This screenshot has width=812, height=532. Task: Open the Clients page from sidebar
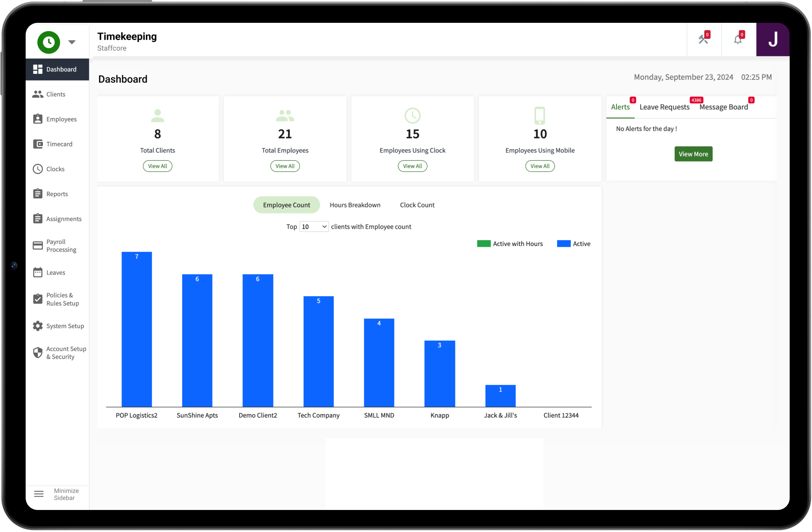(x=55, y=94)
